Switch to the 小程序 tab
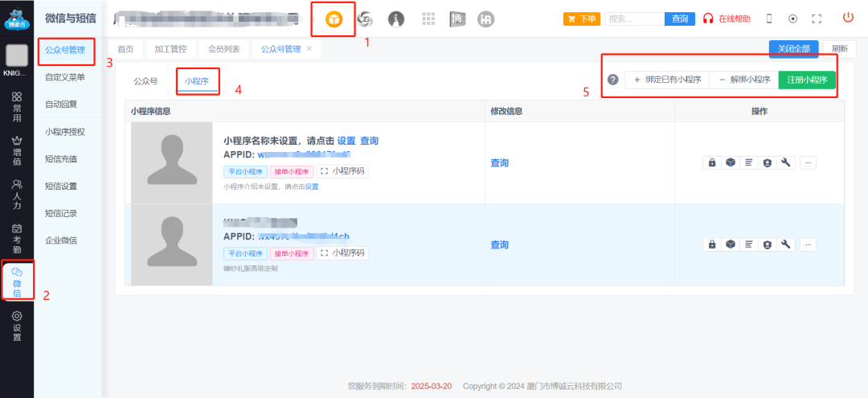 [x=197, y=81]
